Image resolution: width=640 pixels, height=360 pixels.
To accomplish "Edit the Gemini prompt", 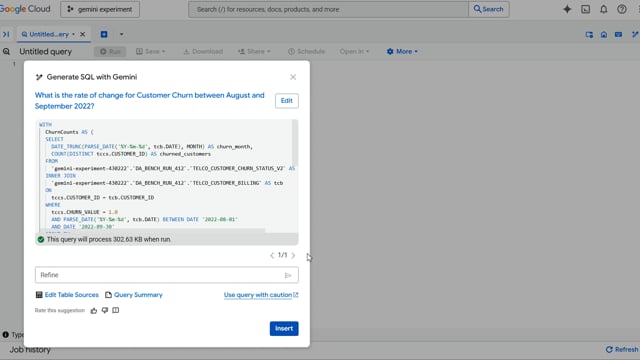I will click(287, 101).
